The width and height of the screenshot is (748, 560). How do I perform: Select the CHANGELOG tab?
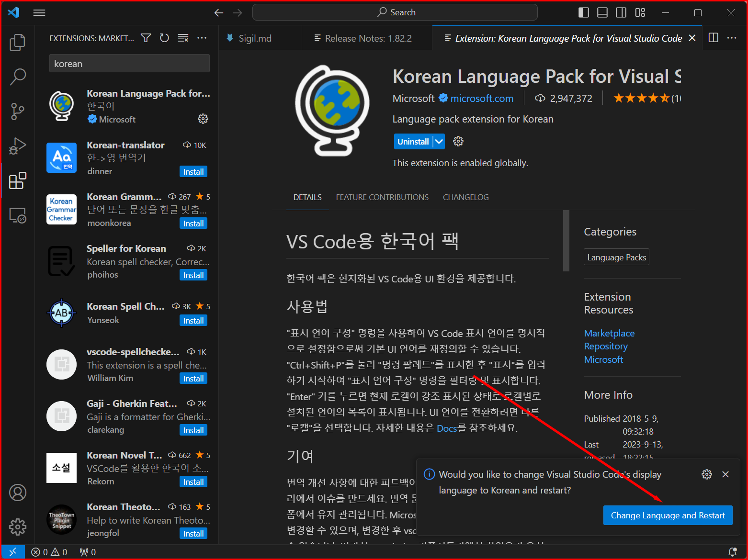click(466, 197)
